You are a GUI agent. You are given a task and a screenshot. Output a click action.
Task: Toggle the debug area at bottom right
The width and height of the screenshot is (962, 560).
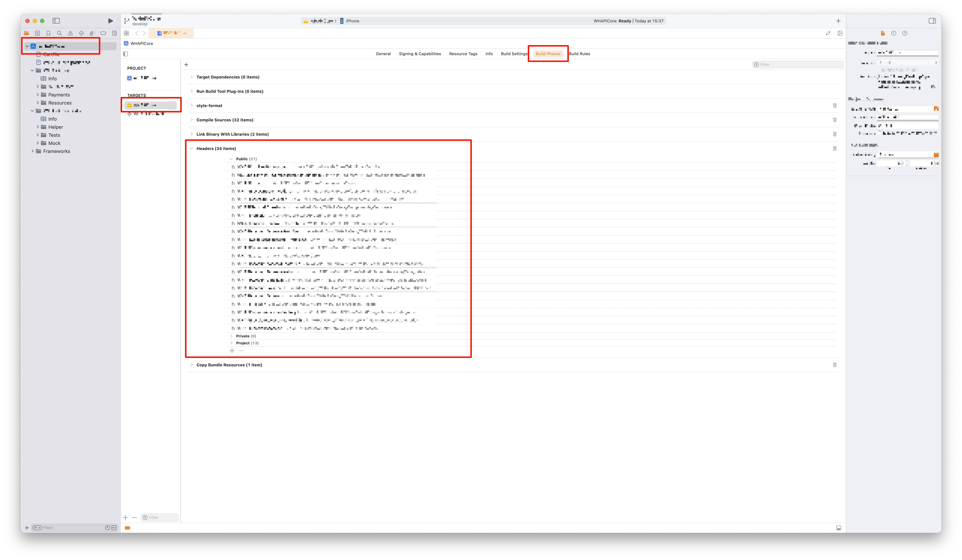click(838, 528)
